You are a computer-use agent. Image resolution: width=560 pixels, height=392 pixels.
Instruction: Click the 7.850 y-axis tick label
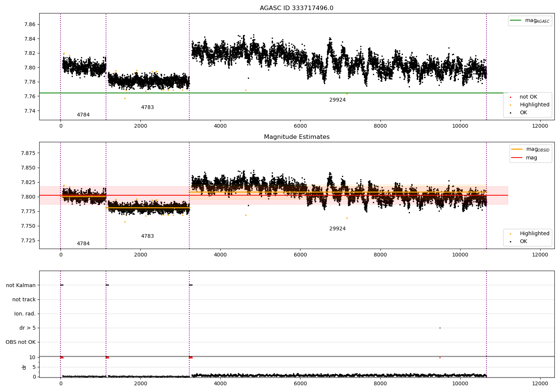point(28,168)
